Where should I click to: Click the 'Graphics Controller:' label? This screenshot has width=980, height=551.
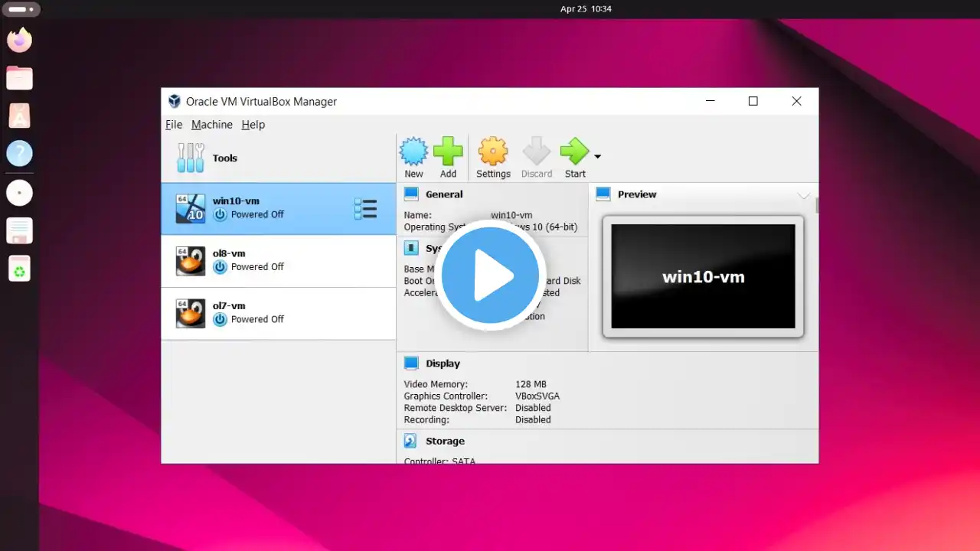click(x=446, y=396)
